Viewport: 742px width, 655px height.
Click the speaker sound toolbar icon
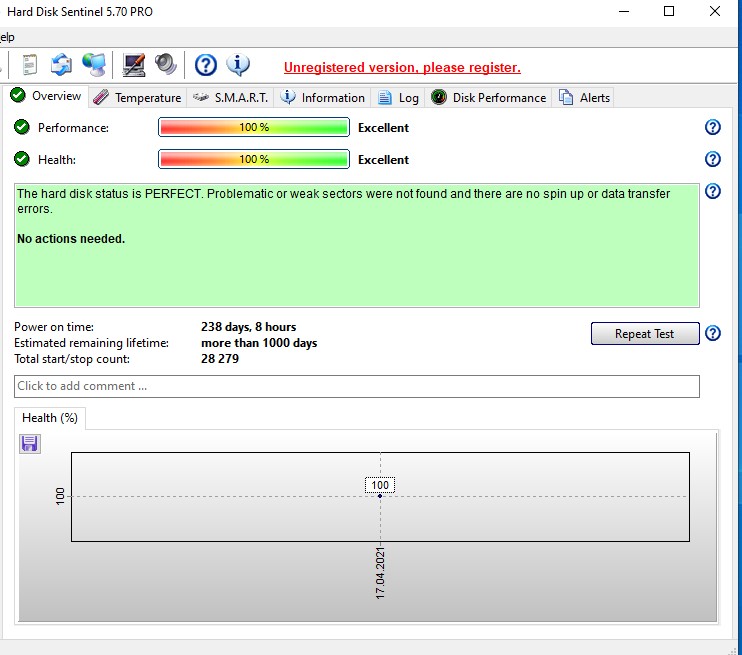(x=165, y=64)
